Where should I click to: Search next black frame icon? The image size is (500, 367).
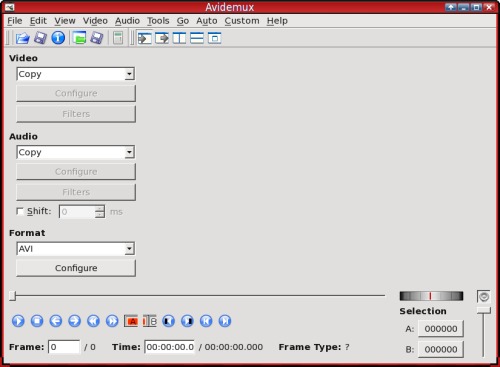187,321
